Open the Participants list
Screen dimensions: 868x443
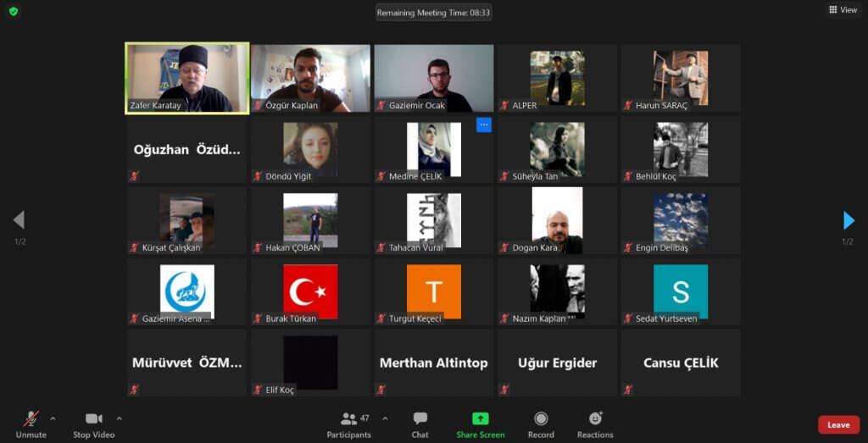pyautogui.click(x=348, y=424)
